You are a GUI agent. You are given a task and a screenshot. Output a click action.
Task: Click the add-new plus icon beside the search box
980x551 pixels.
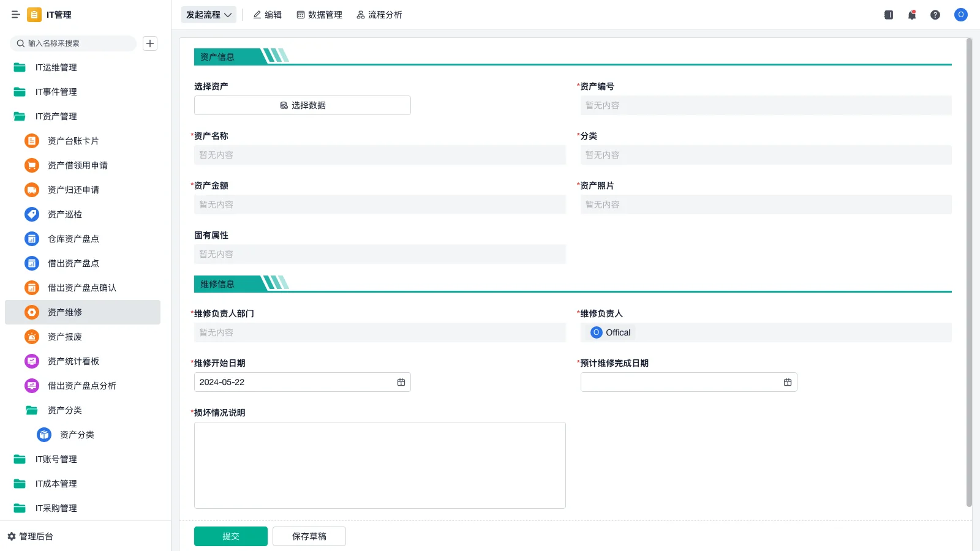(150, 43)
